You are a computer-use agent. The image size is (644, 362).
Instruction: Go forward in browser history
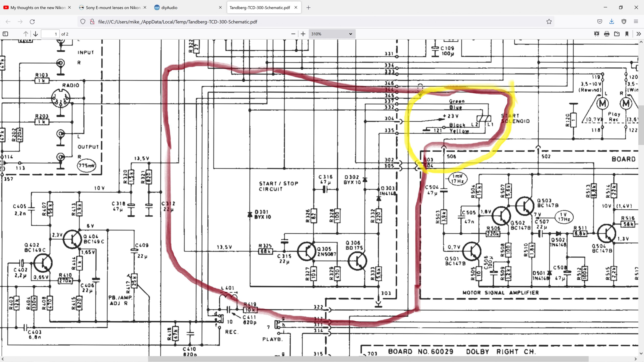(x=20, y=22)
